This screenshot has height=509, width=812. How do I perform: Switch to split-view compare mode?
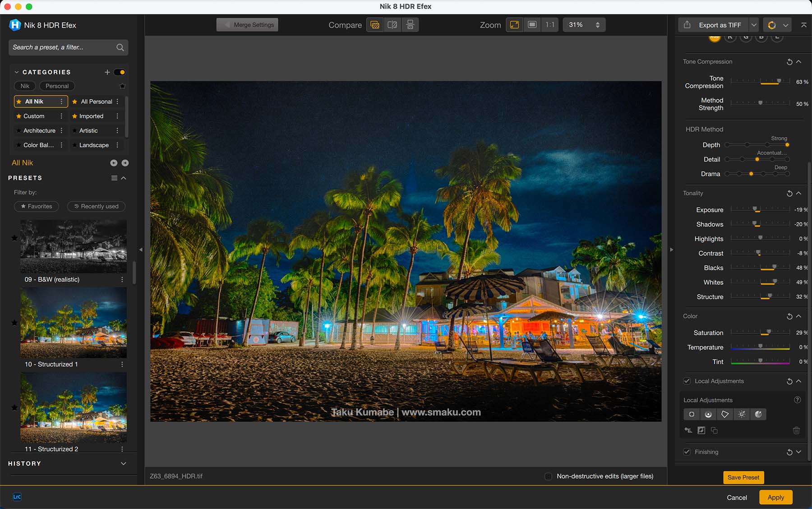click(392, 25)
